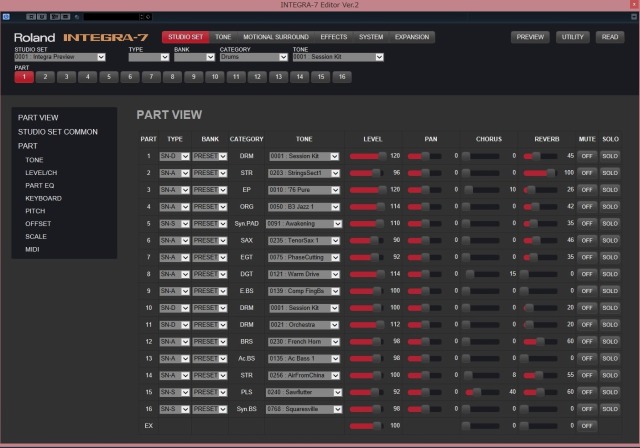The width and height of the screenshot is (640, 448).
Task: Open the SYSTEM tab
Action: pyautogui.click(x=371, y=37)
